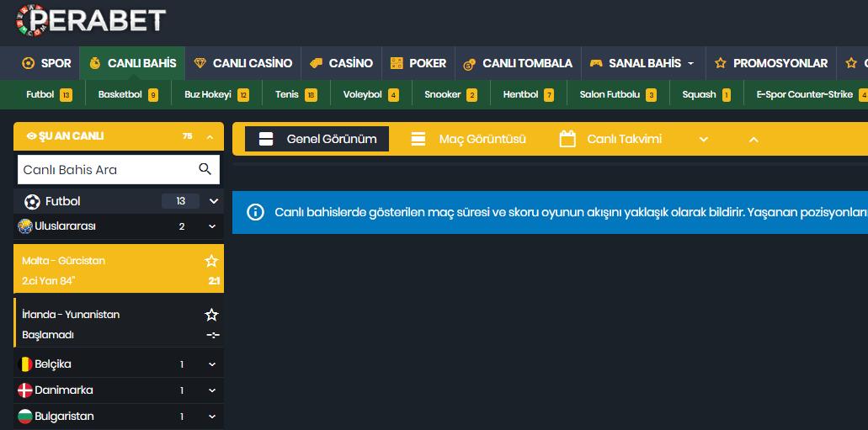Expand the Sanal Bahis dropdown
The width and height of the screenshot is (868, 430).
pos(642,63)
